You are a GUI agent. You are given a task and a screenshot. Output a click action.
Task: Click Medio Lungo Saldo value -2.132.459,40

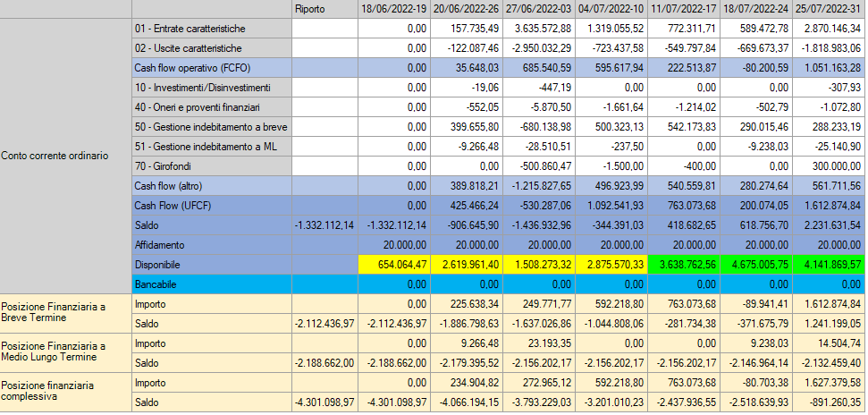[830, 363]
